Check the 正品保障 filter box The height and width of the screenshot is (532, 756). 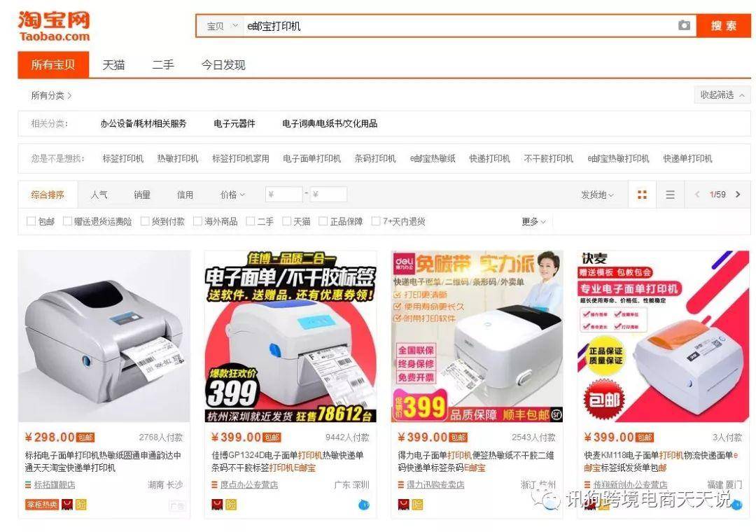pos(323,221)
